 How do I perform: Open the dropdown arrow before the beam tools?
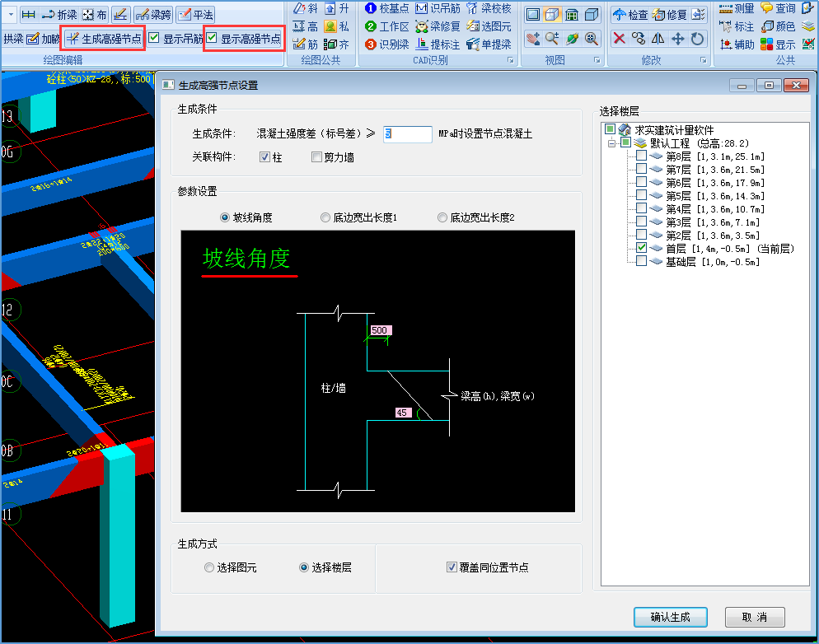point(11,15)
